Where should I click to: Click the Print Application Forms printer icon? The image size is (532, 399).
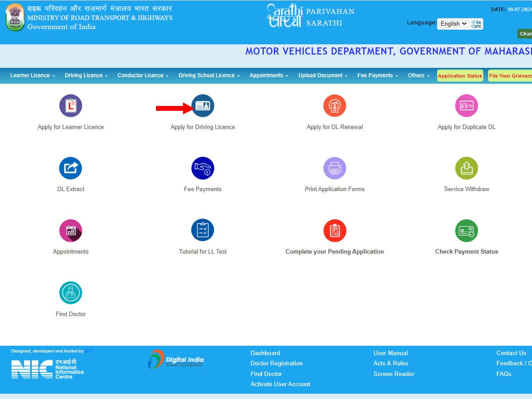(x=335, y=168)
